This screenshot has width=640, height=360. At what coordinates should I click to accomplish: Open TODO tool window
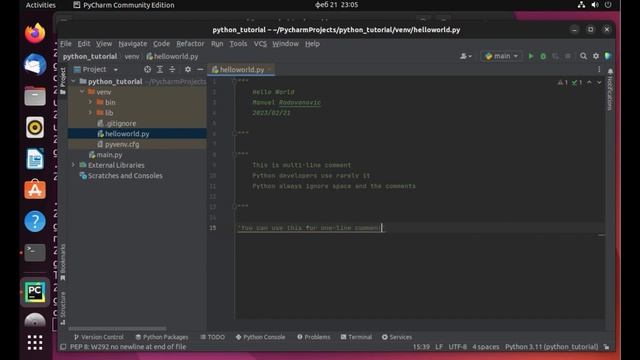[213, 337]
